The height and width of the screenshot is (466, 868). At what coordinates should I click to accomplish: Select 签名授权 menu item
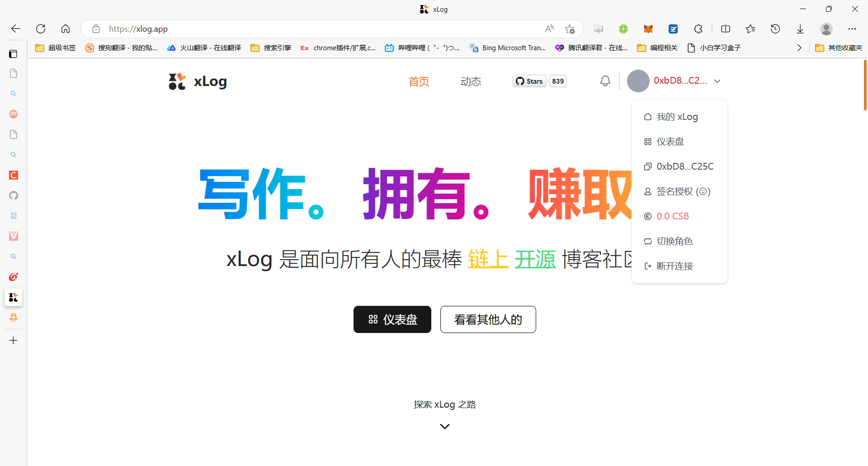[x=679, y=191]
